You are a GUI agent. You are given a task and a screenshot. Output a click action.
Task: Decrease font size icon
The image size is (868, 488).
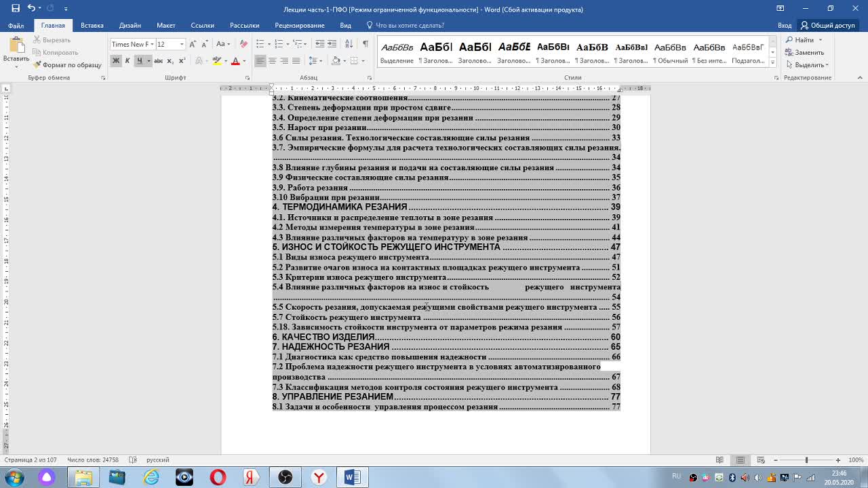point(204,44)
